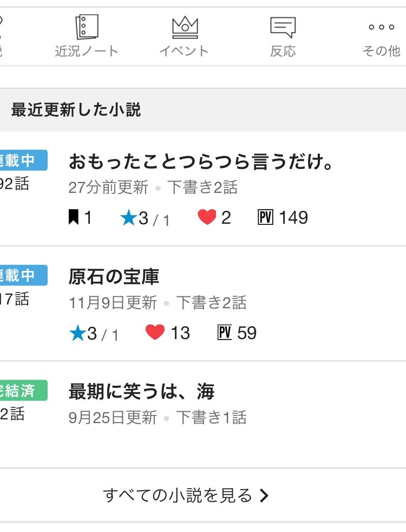Click すべての小説を見る link

178,495
